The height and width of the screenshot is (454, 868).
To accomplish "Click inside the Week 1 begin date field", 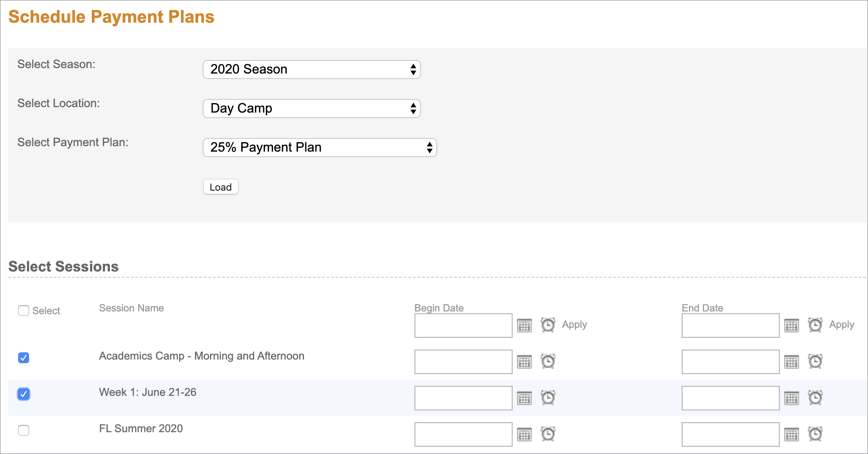I will 463,398.
